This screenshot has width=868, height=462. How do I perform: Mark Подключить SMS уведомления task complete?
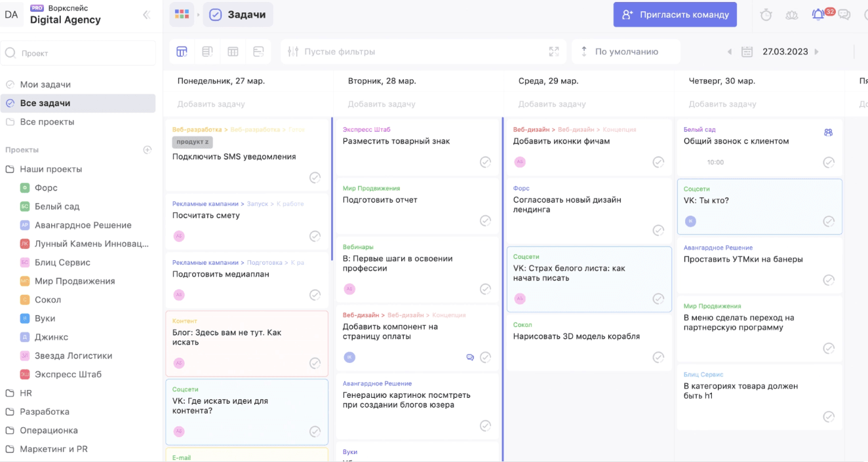click(x=315, y=178)
